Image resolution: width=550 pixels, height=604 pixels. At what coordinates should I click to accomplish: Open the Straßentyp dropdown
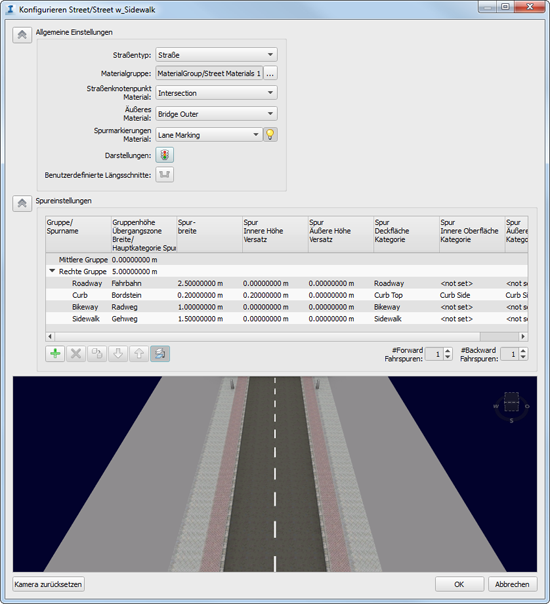(x=216, y=55)
